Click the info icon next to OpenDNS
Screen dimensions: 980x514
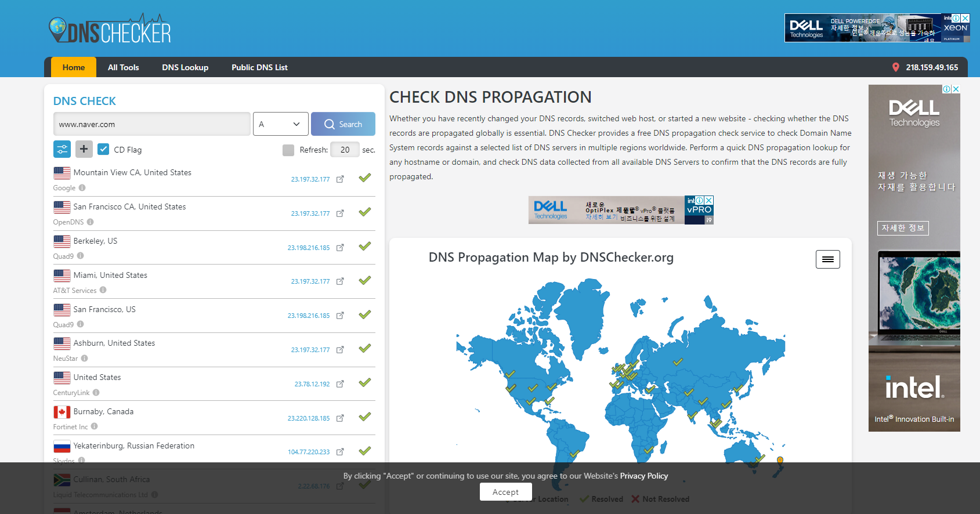[x=91, y=222]
